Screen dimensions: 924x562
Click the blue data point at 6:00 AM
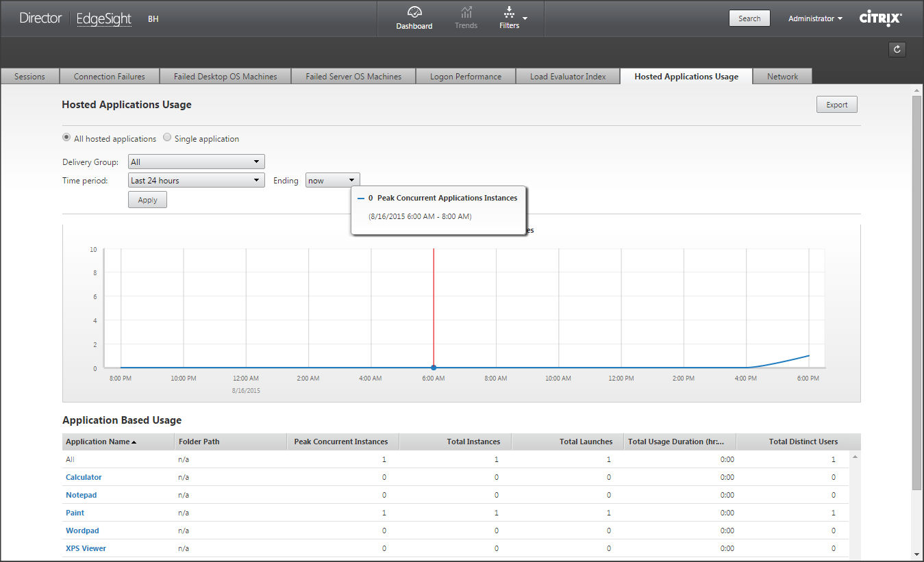434,368
